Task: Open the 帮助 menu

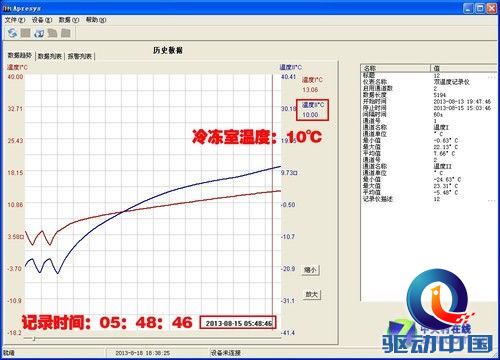Action: pyautogui.click(x=96, y=20)
